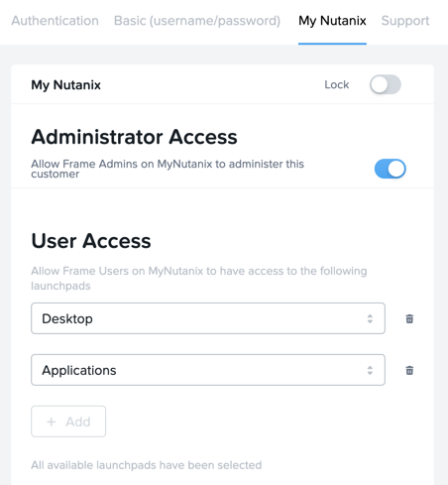Image resolution: width=448 pixels, height=485 pixels.
Task: Select the My Nutanix tab
Action: (332, 21)
